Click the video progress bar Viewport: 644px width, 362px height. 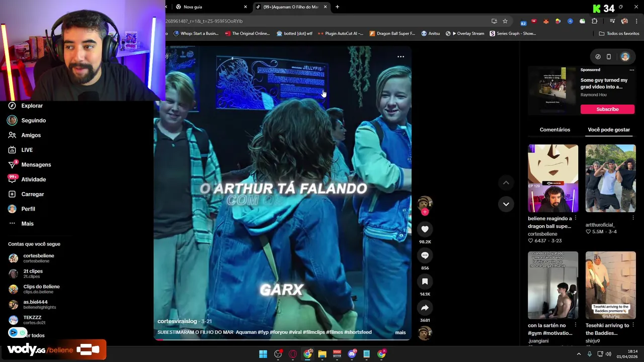(282, 339)
